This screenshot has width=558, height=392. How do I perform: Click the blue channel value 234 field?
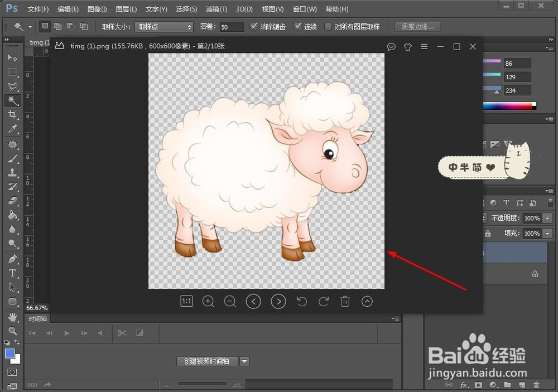point(517,91)
